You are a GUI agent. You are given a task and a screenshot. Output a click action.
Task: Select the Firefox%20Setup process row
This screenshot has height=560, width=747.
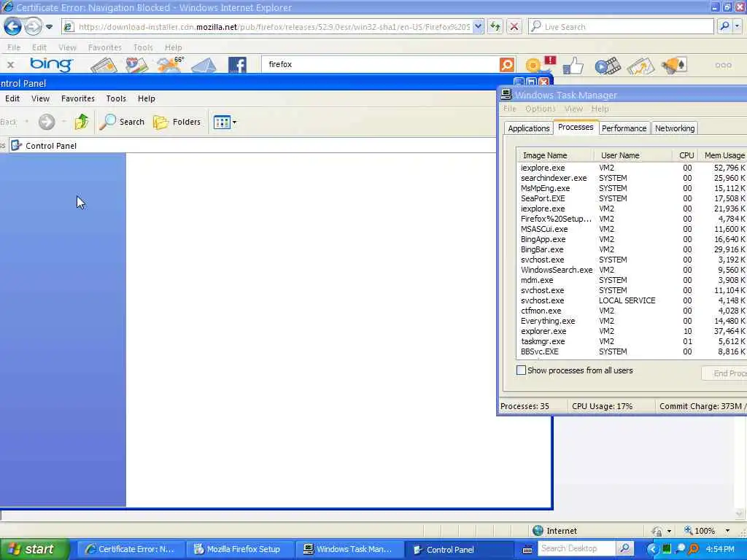tap(632, 219)
